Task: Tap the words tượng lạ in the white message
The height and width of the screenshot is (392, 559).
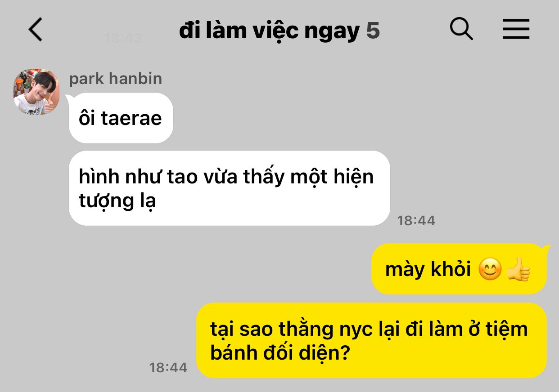Action: tap(117, 201)
